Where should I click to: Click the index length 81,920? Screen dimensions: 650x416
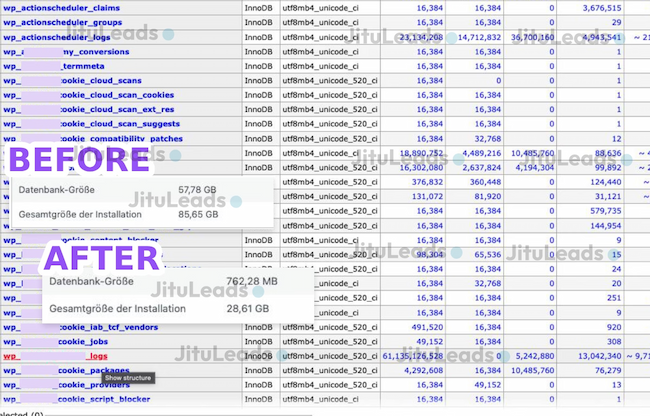coord(488,197)
